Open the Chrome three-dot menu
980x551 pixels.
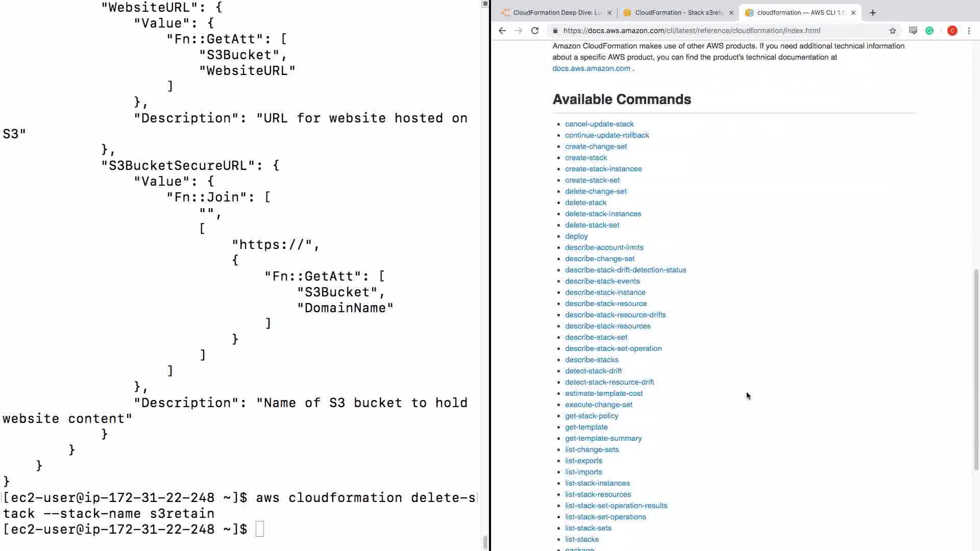point(969,31)
